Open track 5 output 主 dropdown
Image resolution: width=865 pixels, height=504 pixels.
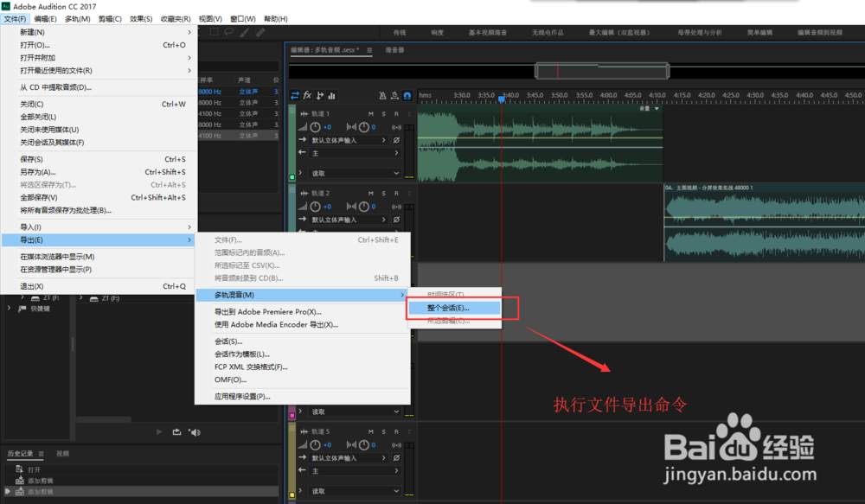(355, 471)
